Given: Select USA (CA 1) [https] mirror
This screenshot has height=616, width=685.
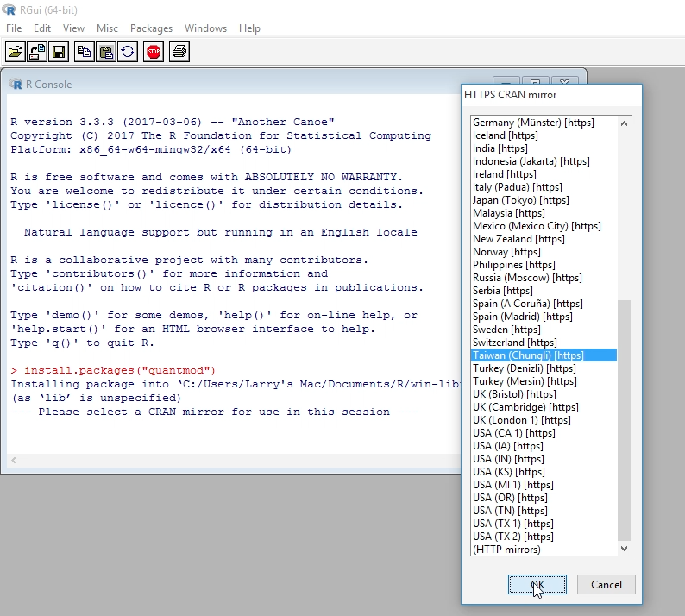Looking at the screenshot, I should pyautogui.click(x=544, y=433).
